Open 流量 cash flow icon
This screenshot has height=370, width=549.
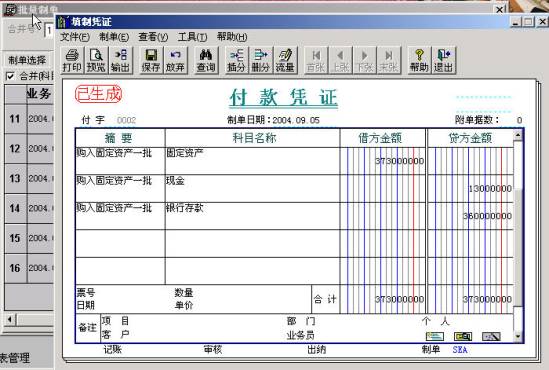coord(285,61)
